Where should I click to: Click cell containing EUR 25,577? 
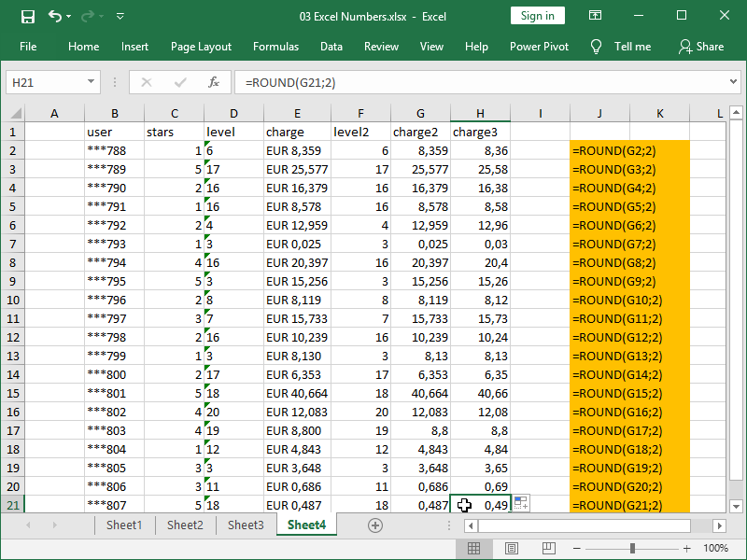[x=297, y=169]
